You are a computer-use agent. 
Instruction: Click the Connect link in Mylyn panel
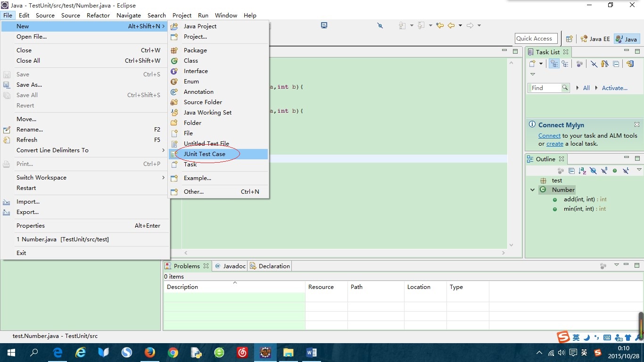tap(549, 136)
